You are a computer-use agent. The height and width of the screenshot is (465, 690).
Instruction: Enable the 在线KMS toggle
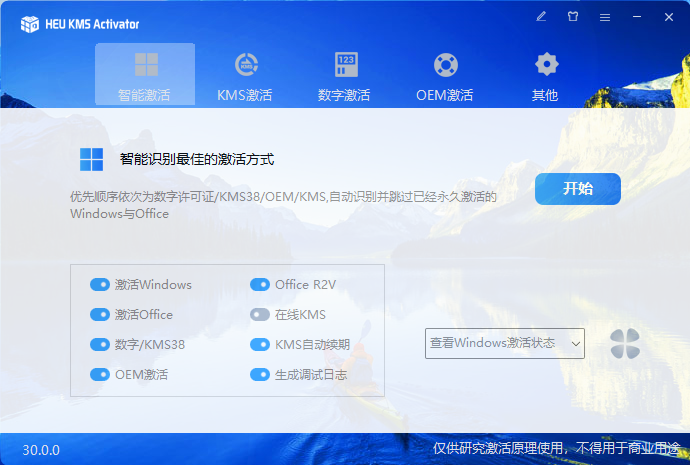[260, 315]
